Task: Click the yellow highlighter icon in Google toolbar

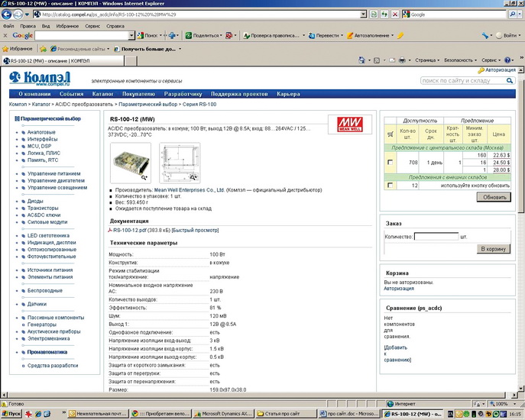Action: pos(400,35)
